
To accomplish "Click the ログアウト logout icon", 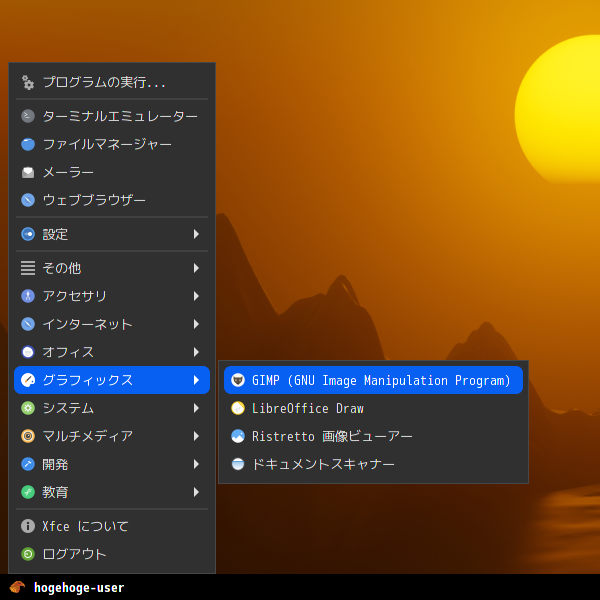I will [x=28, y=554].
